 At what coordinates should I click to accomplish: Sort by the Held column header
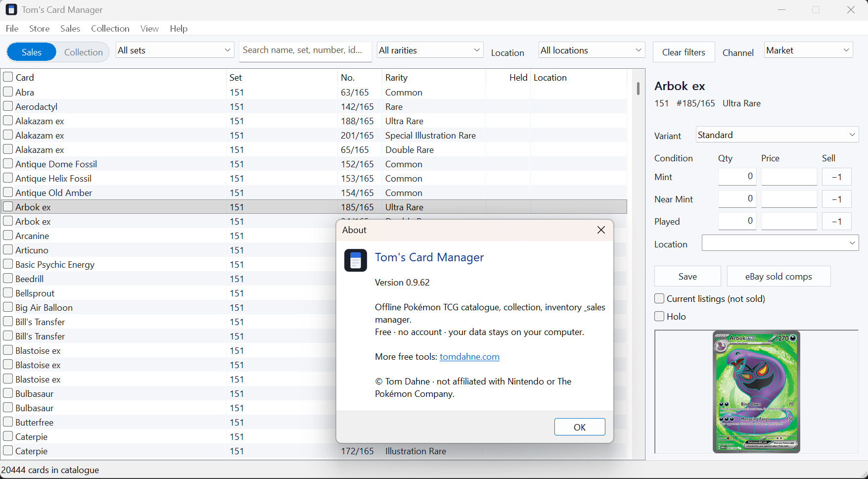[x=508, y=77]
